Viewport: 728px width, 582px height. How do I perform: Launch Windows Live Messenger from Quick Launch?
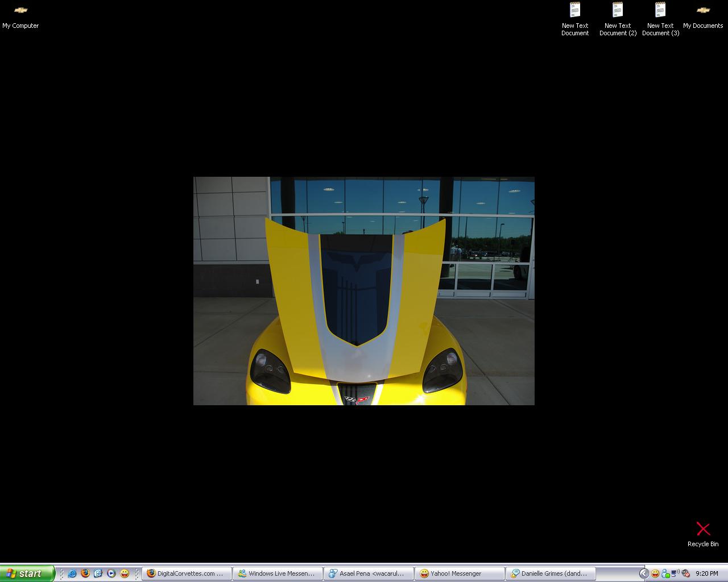click(x=98, y=573)
